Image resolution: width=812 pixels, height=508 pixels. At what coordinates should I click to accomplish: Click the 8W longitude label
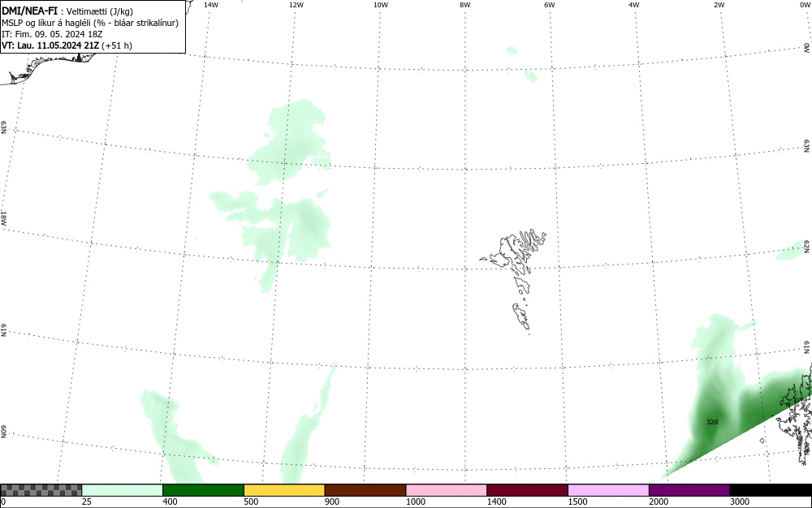(465, 5)
